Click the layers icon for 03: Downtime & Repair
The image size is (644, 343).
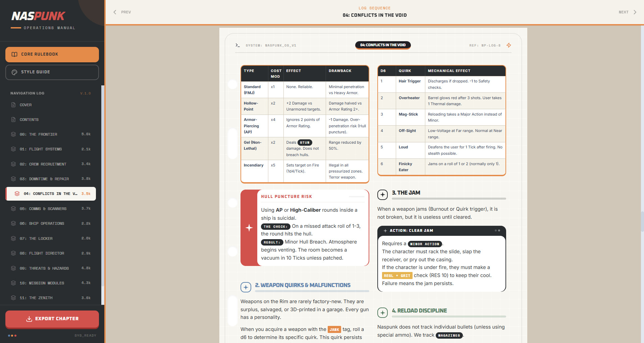pos(13,179)
